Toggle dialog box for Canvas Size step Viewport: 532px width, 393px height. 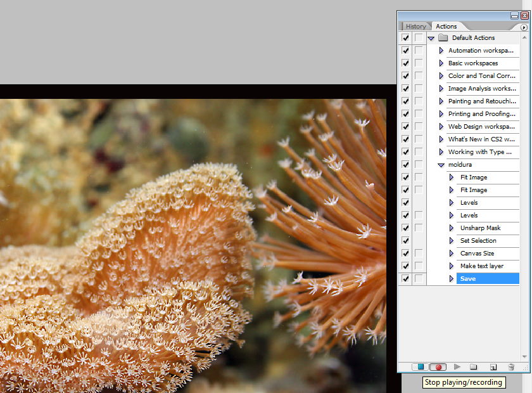(418, 254)
